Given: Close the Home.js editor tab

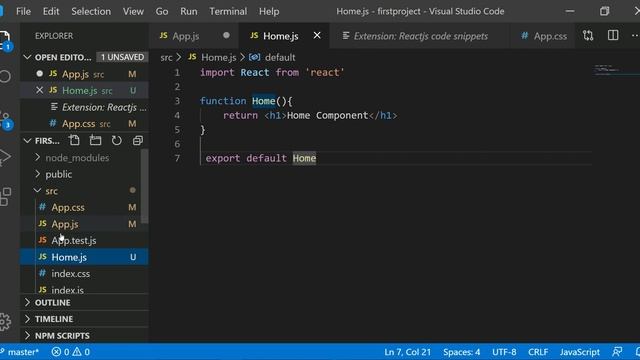Looking at the screenshot, I should click(x=317, y=36).
